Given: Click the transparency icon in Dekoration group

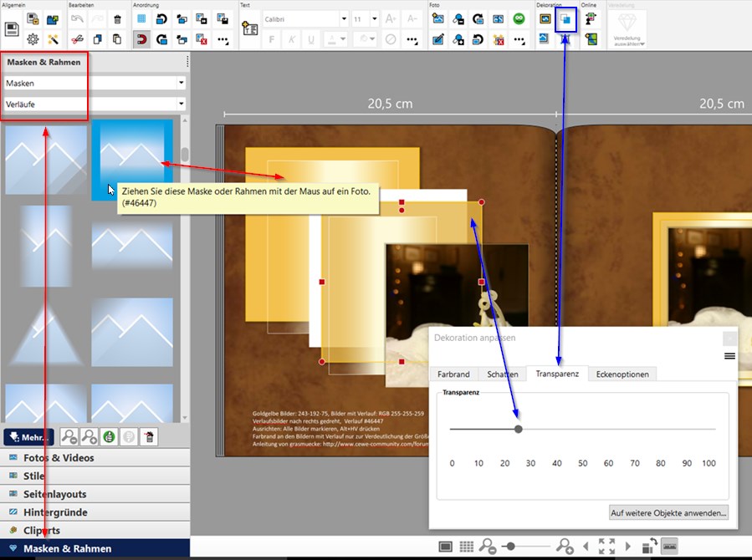Looking at the screenshot, I should [x=566, y=18].
